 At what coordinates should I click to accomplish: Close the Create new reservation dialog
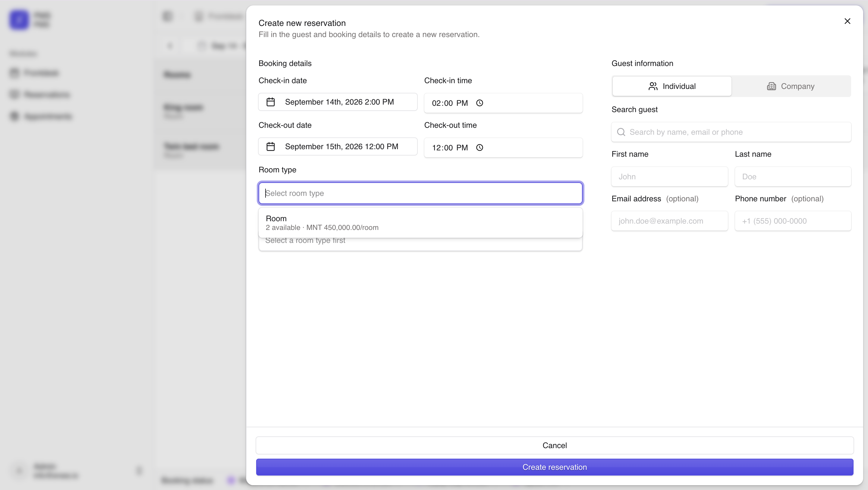(x=847, y=21)
